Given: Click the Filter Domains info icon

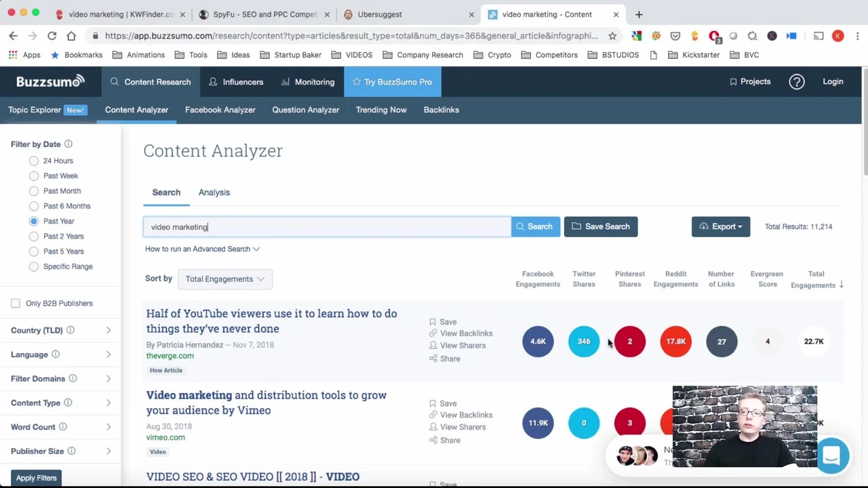Looking at the screenshot, I should tap(73, 378).
